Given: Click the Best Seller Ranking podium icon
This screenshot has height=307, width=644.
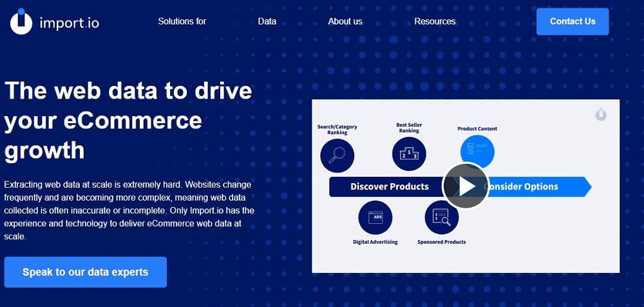Looking at the screenshot, I should coord(409,154).
